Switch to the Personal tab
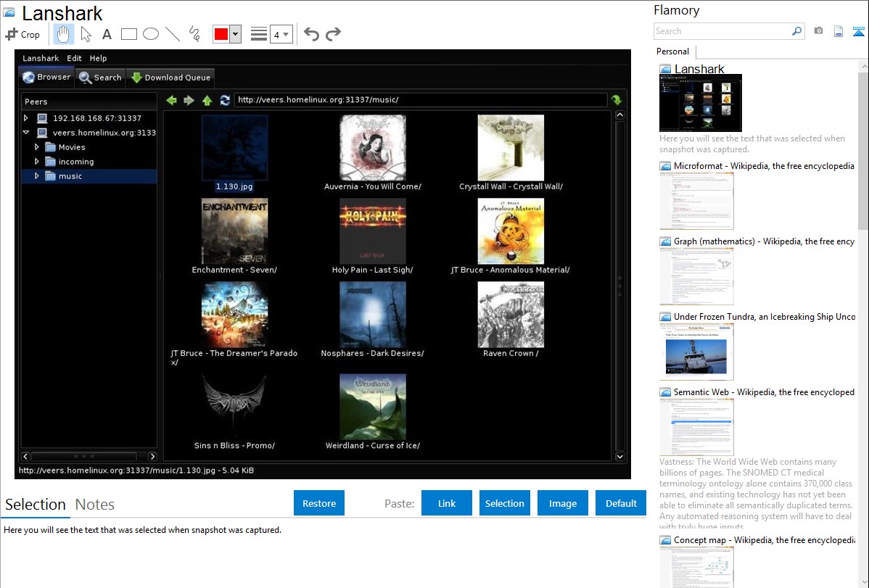The height and width of the screenshot is (588, 869). pos(673,51)
